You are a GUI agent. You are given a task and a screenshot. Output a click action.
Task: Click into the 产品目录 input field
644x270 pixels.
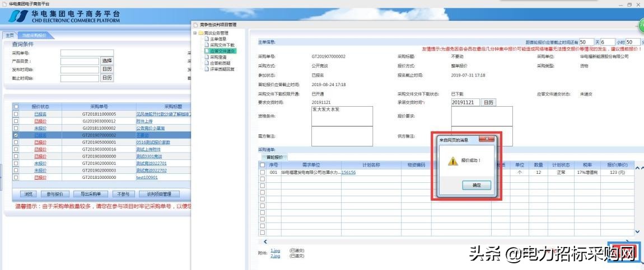click(80, 61)
